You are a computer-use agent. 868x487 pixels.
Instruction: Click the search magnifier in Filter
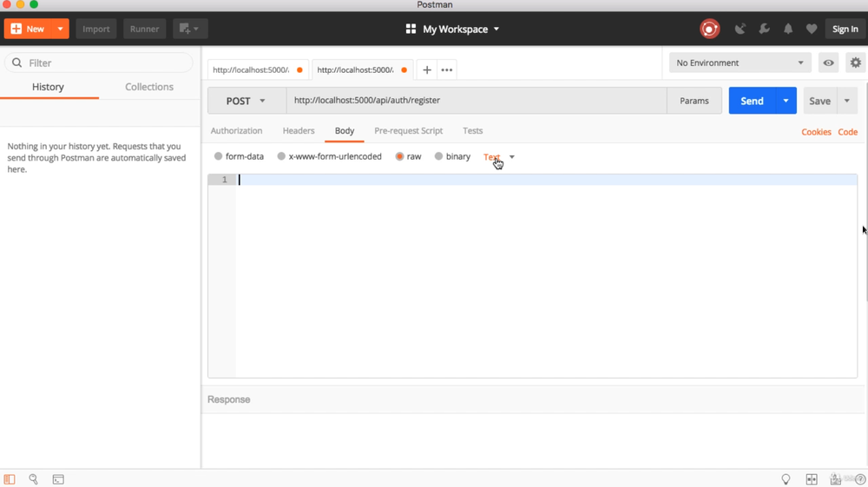[17, 63]
